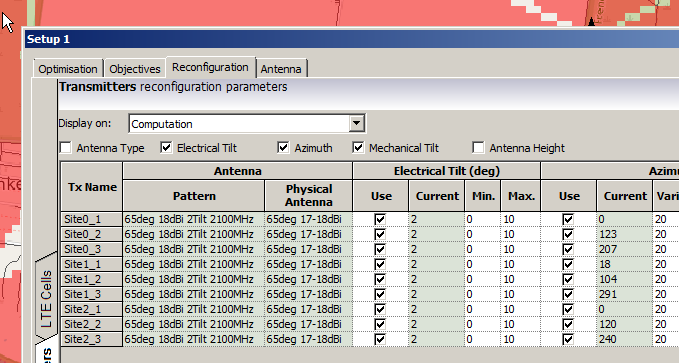Select the Reconfiguration tab

click(x=210, y=68)
